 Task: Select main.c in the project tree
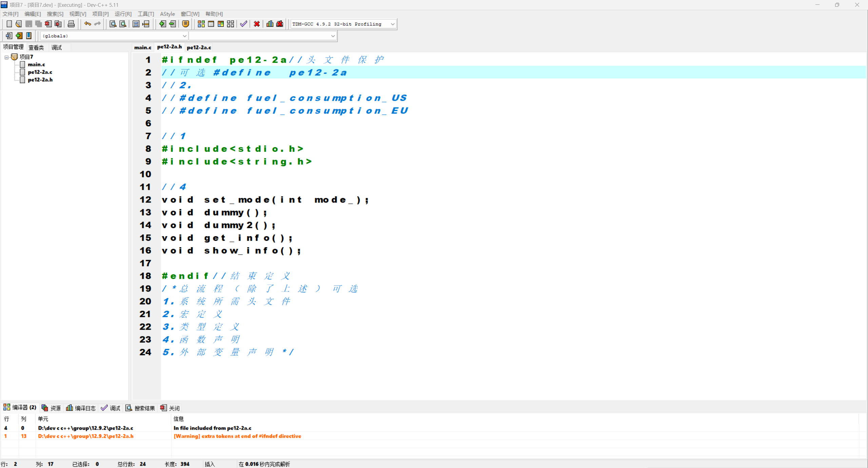pyautogui.click(x=36, y=64)
